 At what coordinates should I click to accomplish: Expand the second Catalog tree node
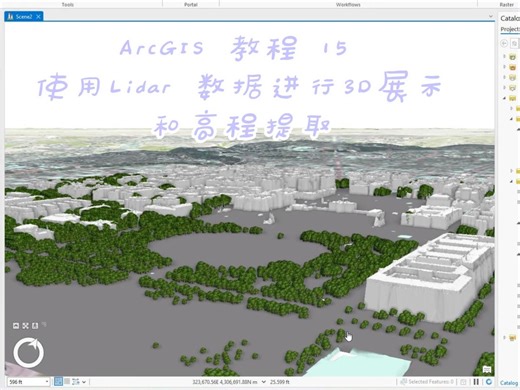[x=505, y=67]
